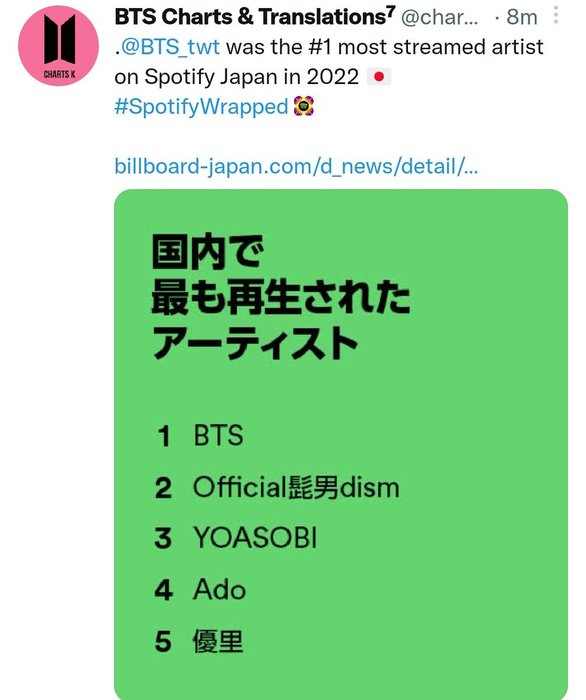Screen dimensions: 586x700
Task: Click the Japanese headline in the image
Action: tap(281, 298)
